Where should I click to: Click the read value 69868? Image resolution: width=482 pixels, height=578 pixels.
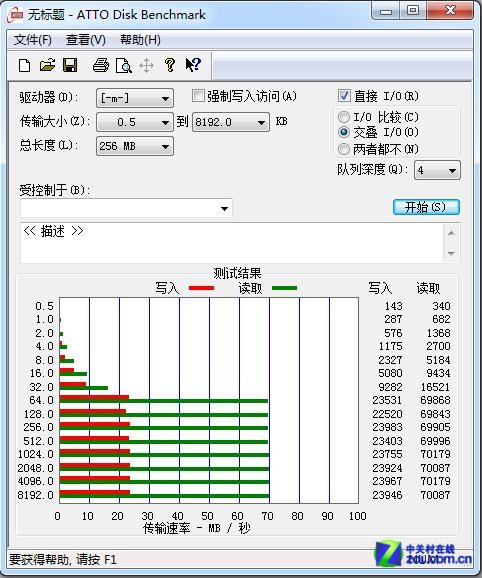coord(435,400)
